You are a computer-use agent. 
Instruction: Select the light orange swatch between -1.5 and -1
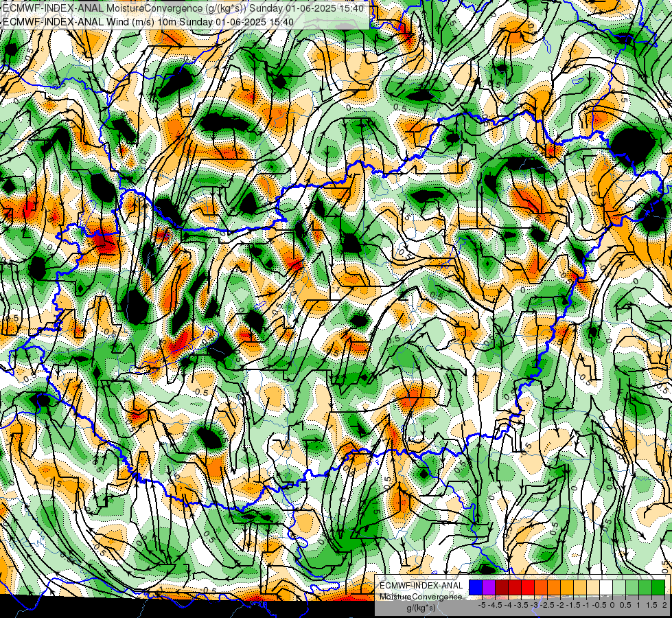click(580, 588)
